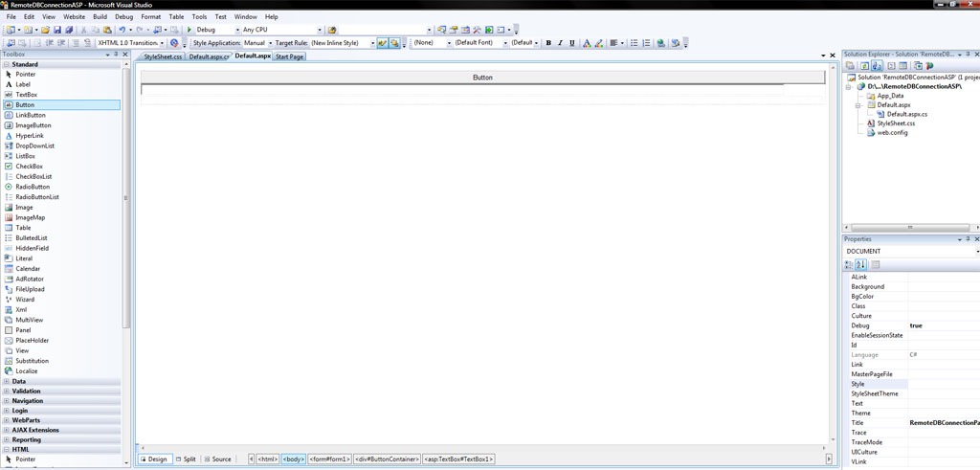This screenshot has width=980, height=470.
Task: Click the Save floppy disk icon
Action: pyautogui.click(x=57, y=30)
